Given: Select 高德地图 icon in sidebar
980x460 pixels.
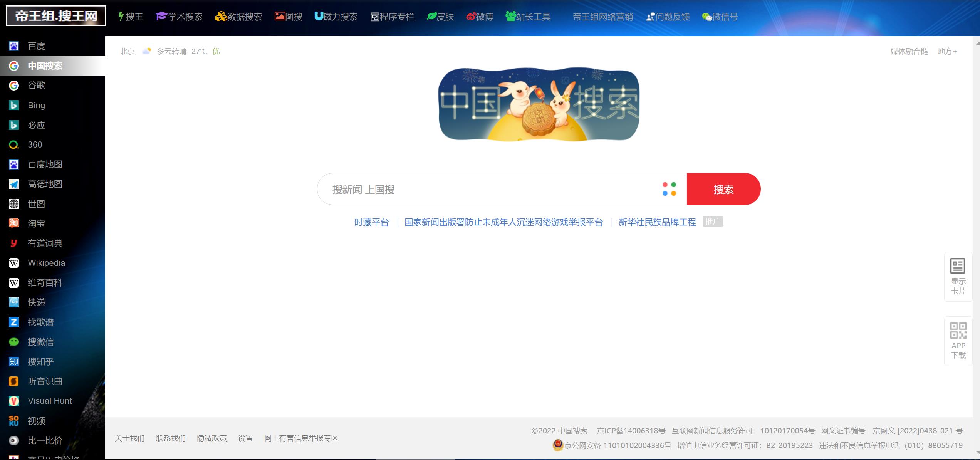Looking at the screenshot, I should click(x=14, y=184).
